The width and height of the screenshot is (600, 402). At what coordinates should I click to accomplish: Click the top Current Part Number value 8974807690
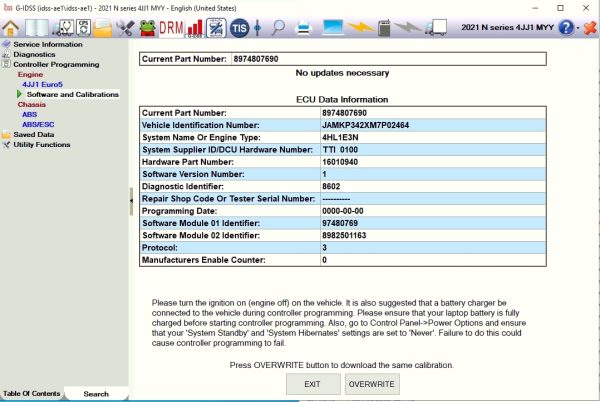[x=256, y=59]
